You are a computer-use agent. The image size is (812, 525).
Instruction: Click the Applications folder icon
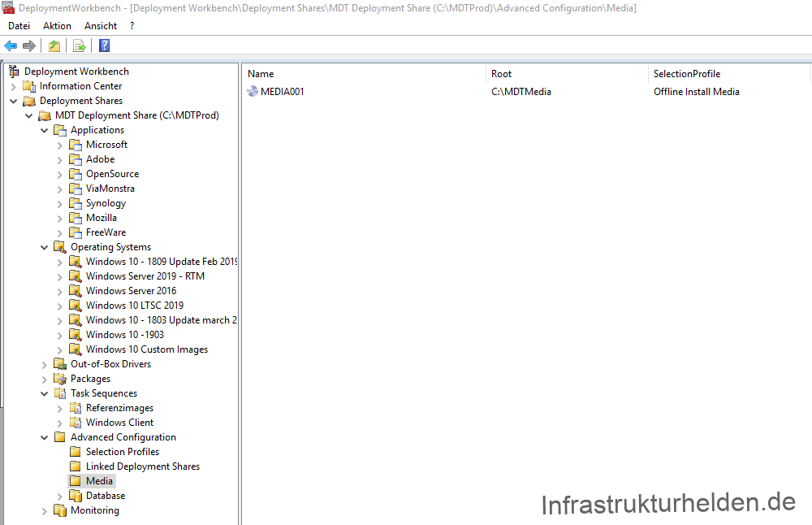pyautogui.click(x=60, y=130)
